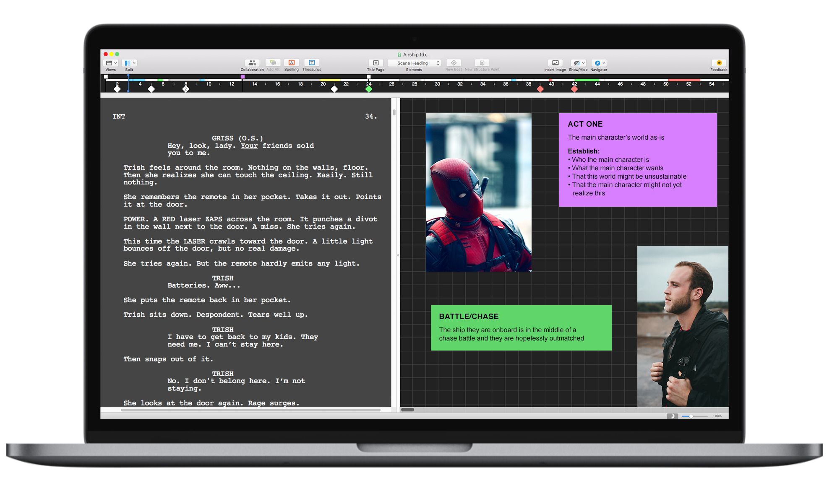Toggle the Show/Hide eye button
Screen dimensions: 832x504
576,63
